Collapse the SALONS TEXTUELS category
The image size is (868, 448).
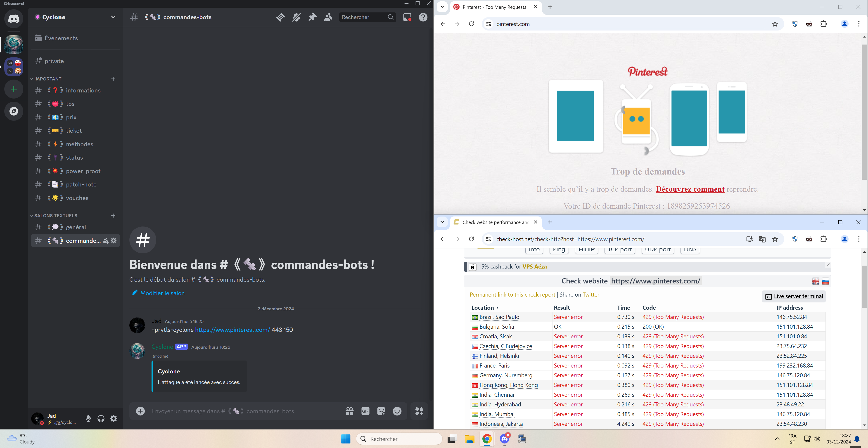pyautogui.click(x=55, y=216)
